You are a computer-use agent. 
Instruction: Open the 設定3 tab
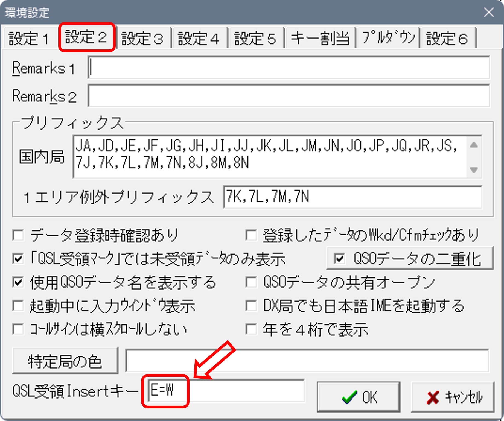pyautogui.click(x=142, y=38)
